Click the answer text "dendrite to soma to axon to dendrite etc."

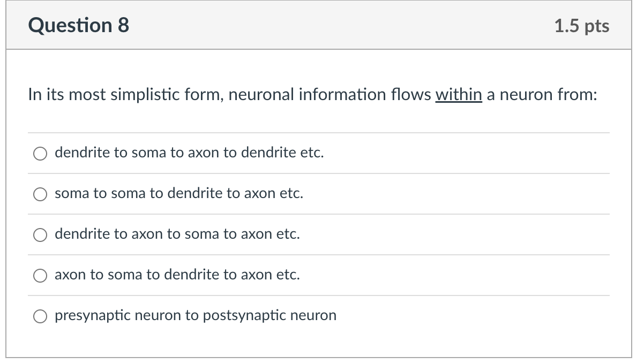189,153
